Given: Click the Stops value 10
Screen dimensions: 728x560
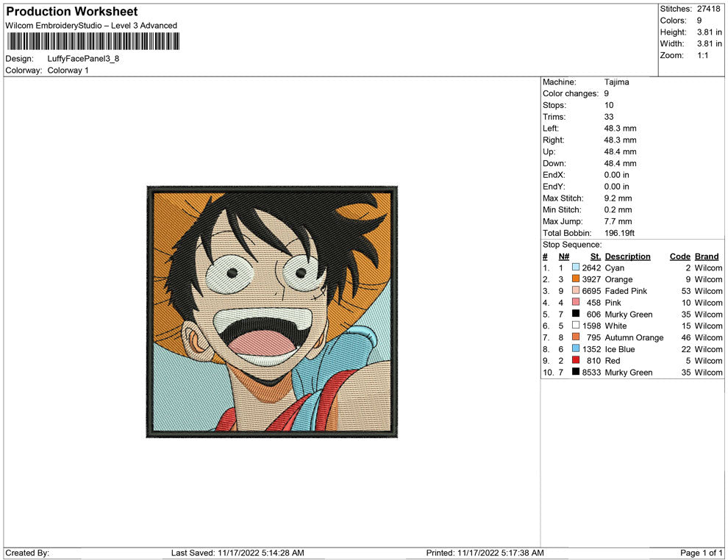Looking at the screenshot, I should [609, 105].
